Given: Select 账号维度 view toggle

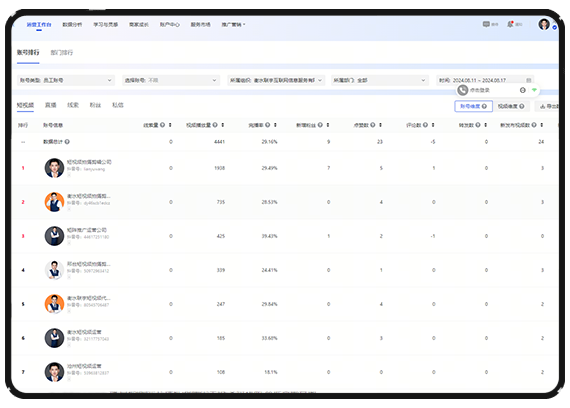Looking at the screenshot, I should (x=473, y=106).
